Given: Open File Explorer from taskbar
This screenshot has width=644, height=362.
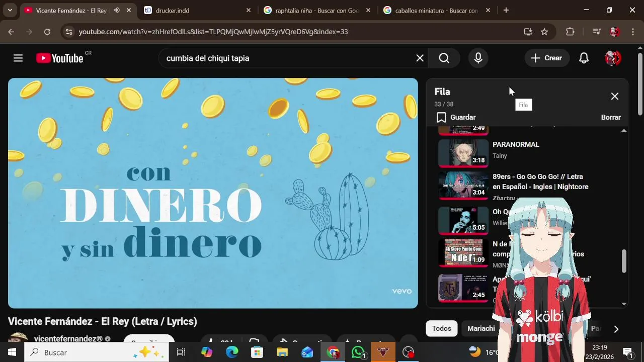Looking at the screenshot, I should pos(282,352).
